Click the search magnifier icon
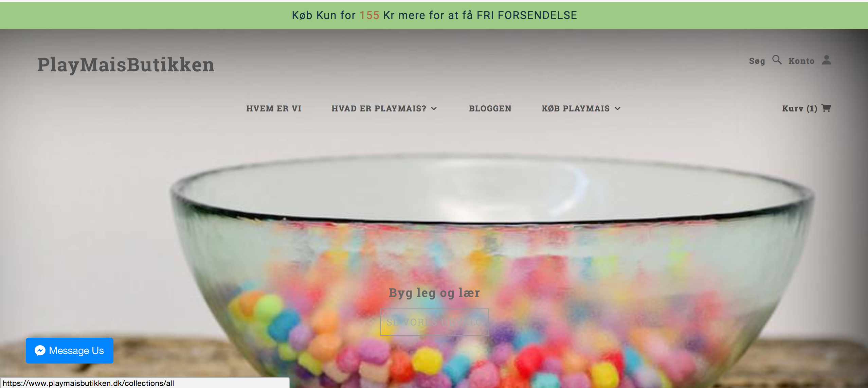Screen dimensions: 868x388 [x=777, y=60]
